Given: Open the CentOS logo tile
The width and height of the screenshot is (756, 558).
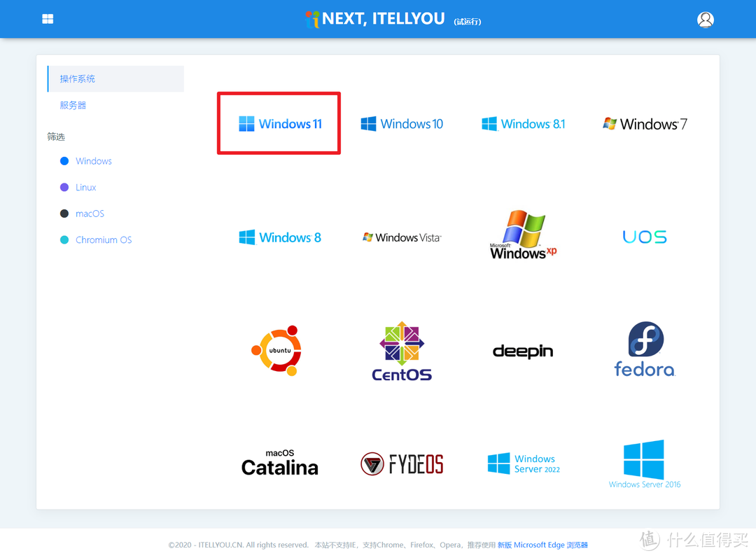Looking at the screenshot, I should coord(402,351).
